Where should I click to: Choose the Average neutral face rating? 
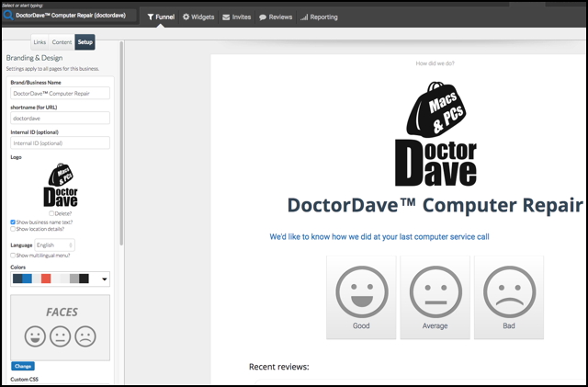435,298
